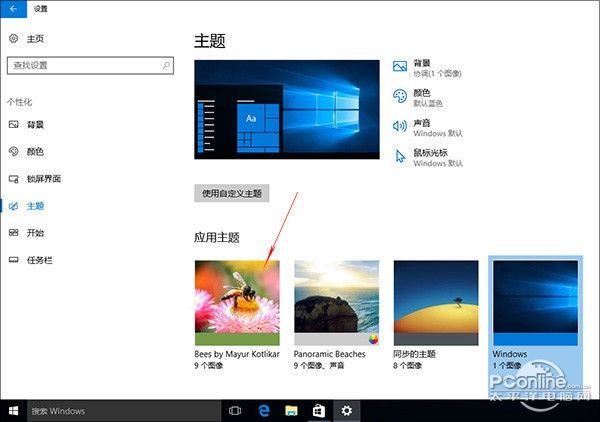Go to 背景 settings page
Screen dimensions: 600x422
click(35, 125)
